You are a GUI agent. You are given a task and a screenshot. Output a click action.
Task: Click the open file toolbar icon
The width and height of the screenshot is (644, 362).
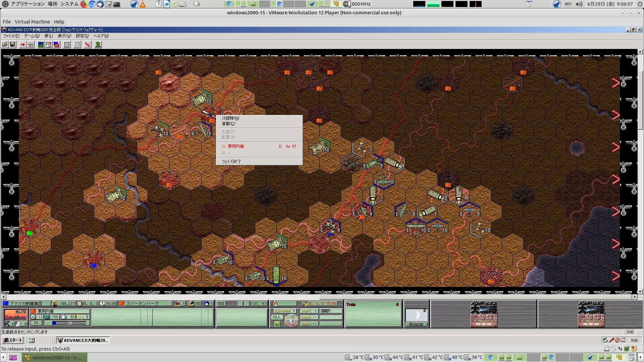pyautogui.click(x=5, y=45)
